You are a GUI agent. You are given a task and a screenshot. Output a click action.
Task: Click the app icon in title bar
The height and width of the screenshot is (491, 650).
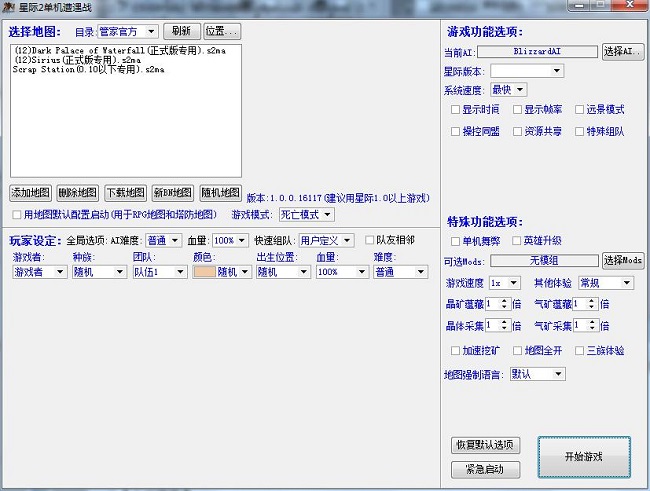8,7
